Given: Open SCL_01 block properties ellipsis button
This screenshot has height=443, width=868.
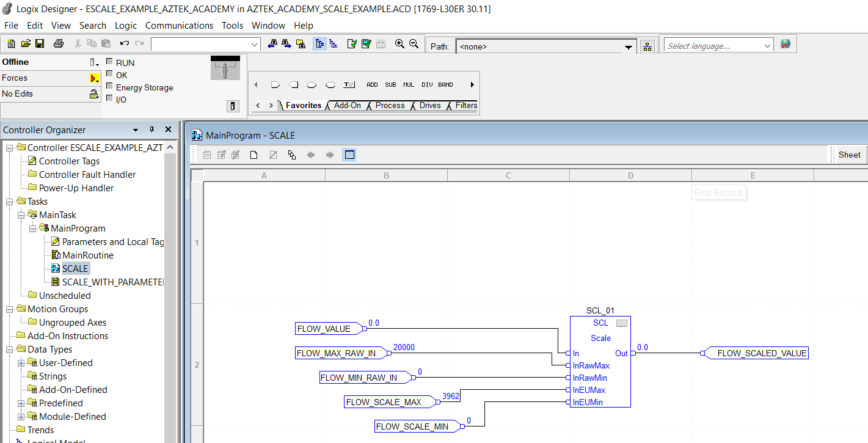Looking at the screenshot, I should coord(622,323).
